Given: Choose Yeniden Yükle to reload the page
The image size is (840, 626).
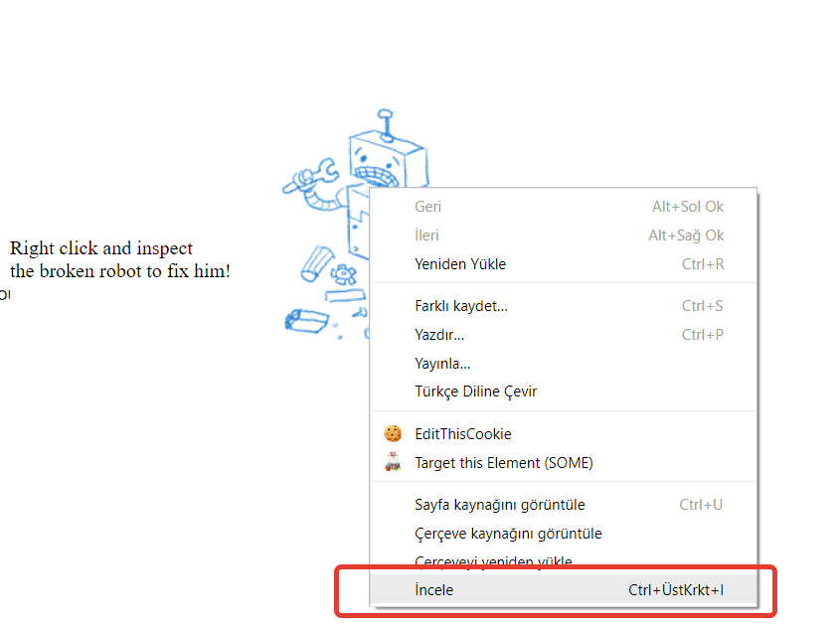Looking at the screenshot, I should pos(460,264).
